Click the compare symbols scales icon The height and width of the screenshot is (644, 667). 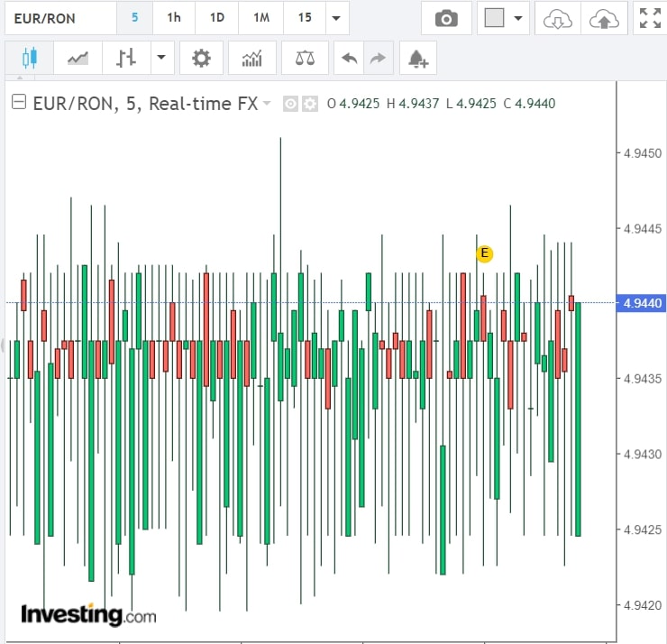[x=305, y=59]
